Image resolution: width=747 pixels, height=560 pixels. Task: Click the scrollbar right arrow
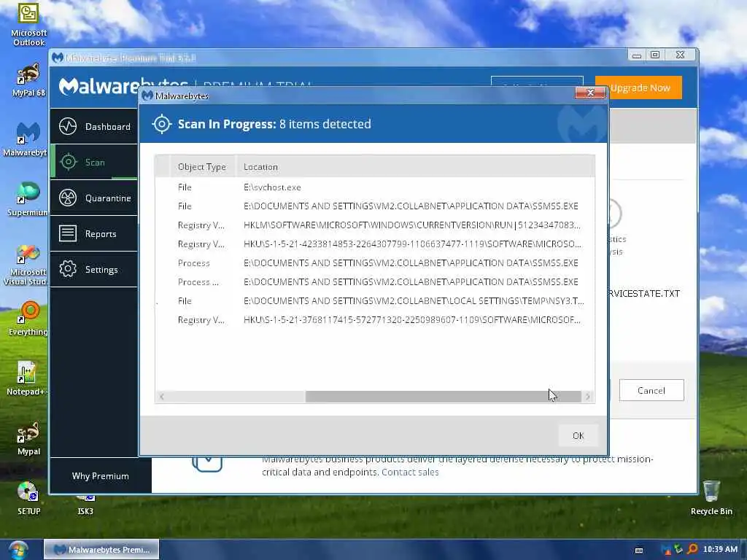tap(588, 396)
